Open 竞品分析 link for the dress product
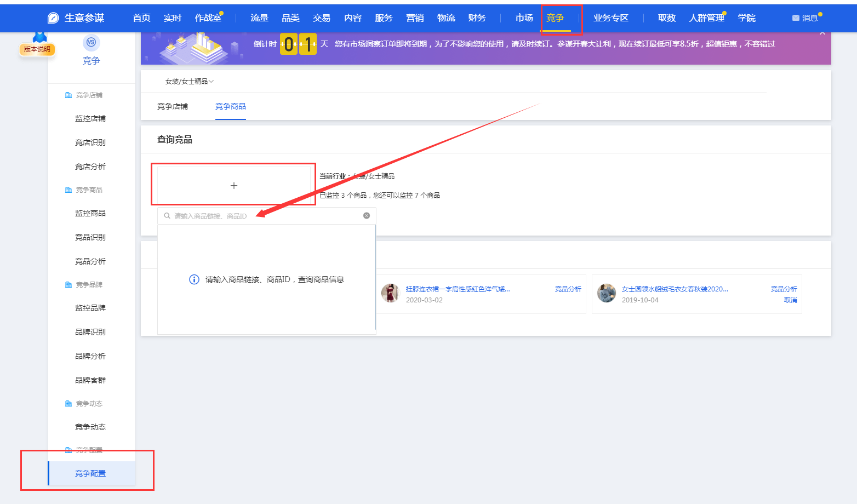 pos(568,289)
